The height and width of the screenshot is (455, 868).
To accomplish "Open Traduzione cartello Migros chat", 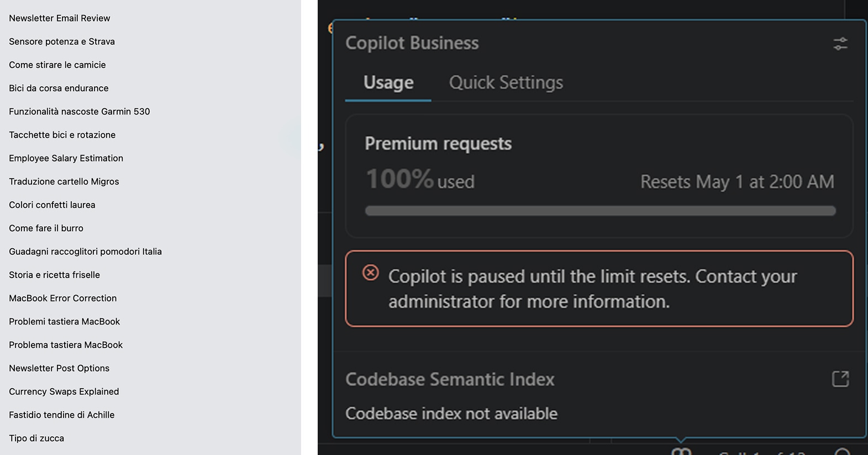I will [64, 181].
